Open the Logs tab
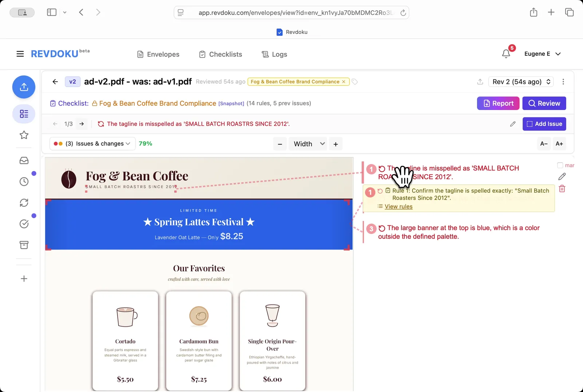Screen dimensions: 583x392 (274, 54)
